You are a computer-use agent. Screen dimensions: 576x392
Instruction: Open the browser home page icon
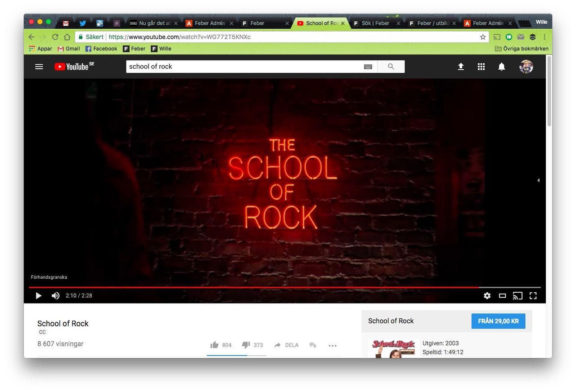coord(67,37)
